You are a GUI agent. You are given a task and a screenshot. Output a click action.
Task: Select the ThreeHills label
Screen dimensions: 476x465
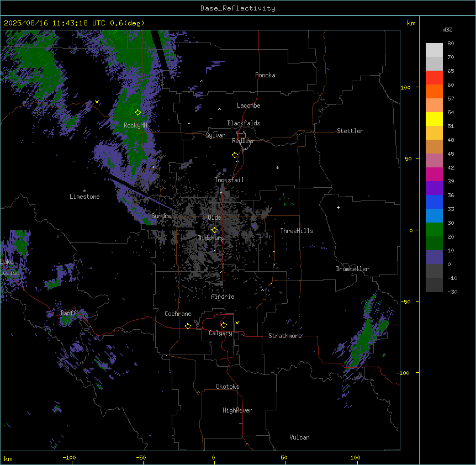click(297, 231)
